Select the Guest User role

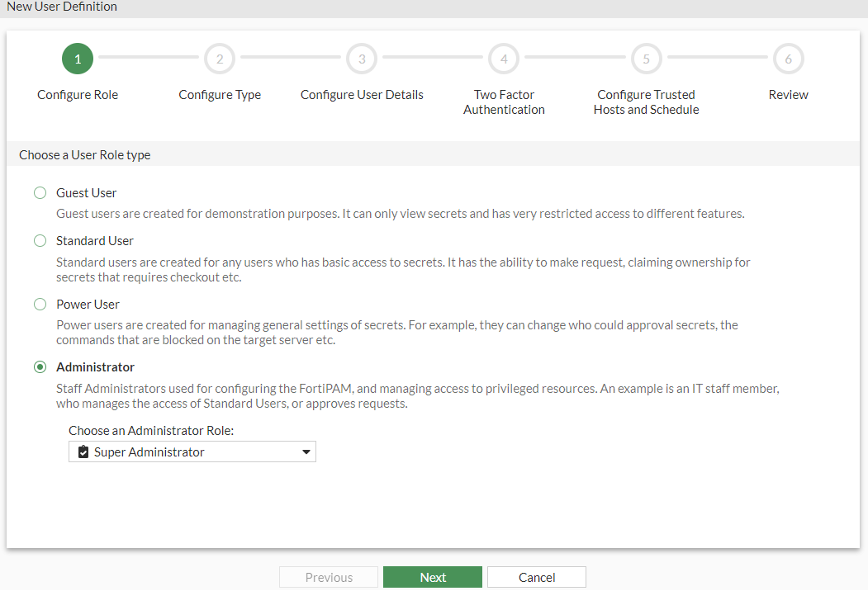(x=40, y=192)
